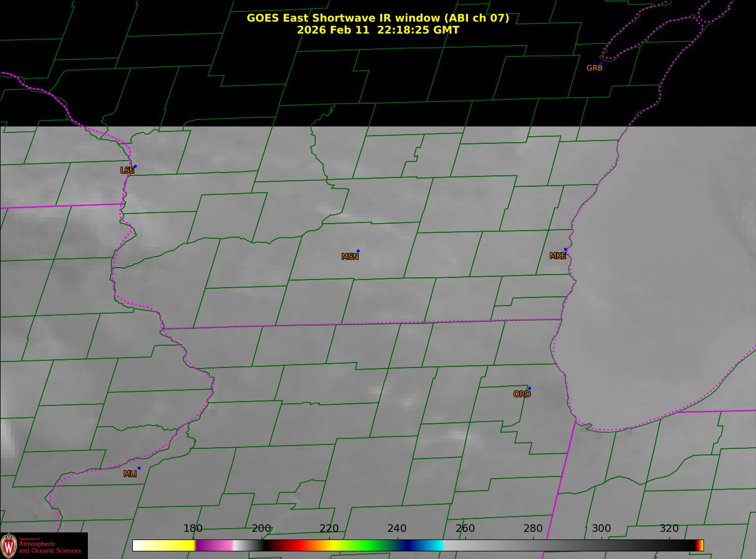The height and width of the screenshot is (559, 756).
Task: Click the 200 colorbar tick label
Action: (x=261, y=529)
